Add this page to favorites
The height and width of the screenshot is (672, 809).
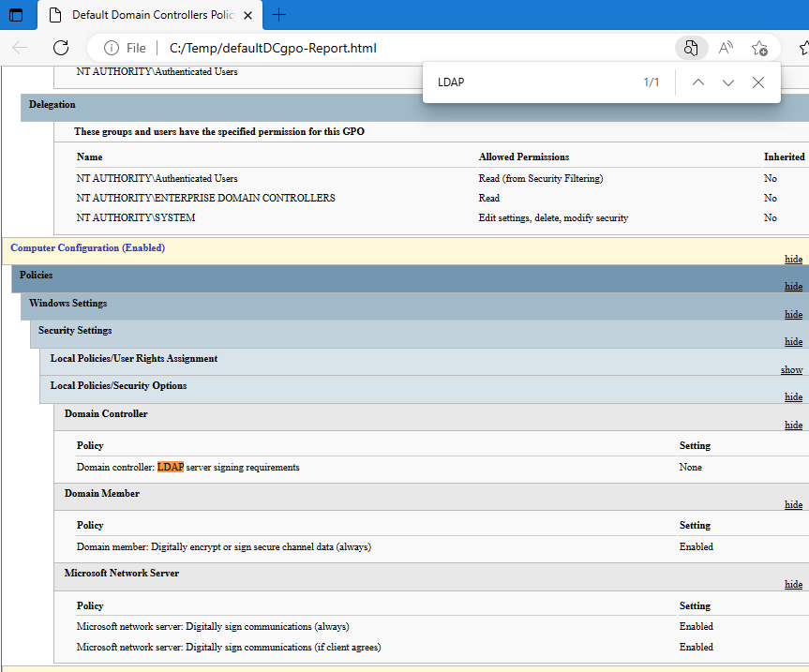[759, 48]
